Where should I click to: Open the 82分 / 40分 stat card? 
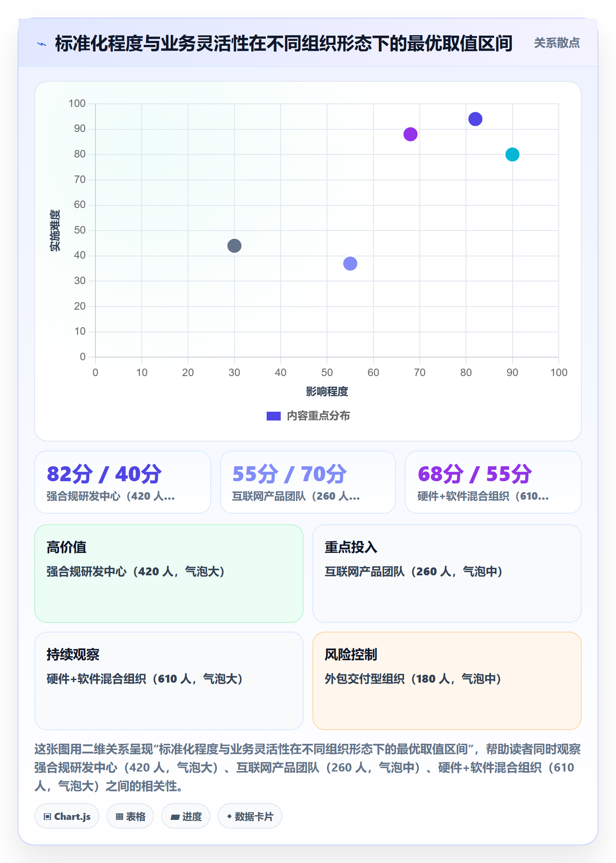pos(123,482)
